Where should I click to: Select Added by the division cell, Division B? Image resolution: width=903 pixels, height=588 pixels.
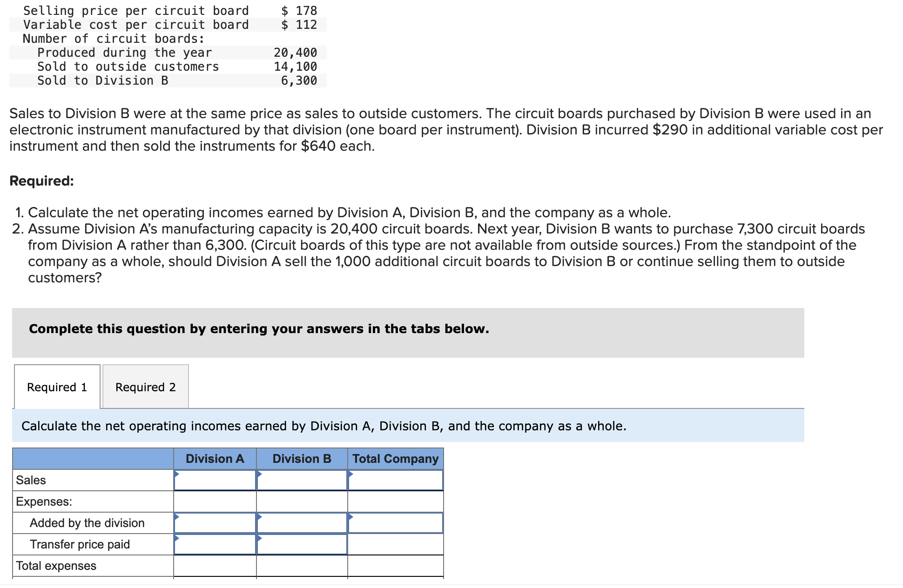(x=302, y=523)
